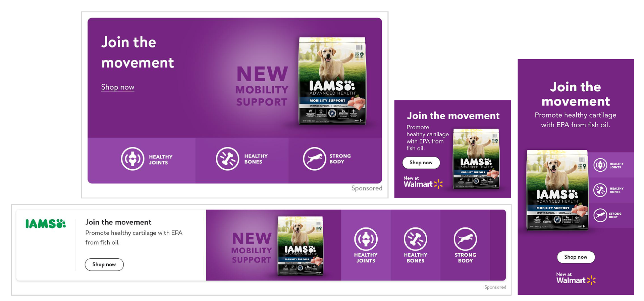Click 'Join the movement' headline in skyscraper ad
This screenshot has height=301, width=644.
tap(576, 94)
